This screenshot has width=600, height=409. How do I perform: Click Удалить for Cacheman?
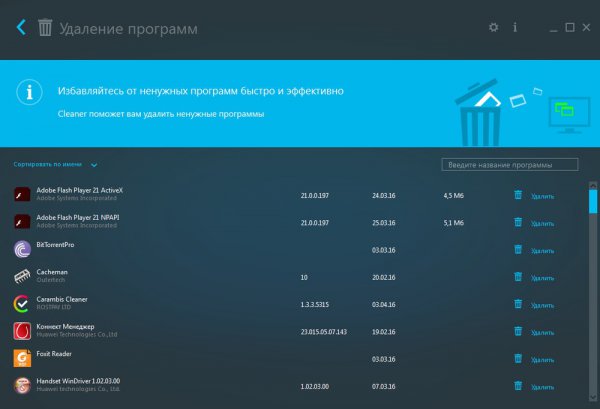543,278
